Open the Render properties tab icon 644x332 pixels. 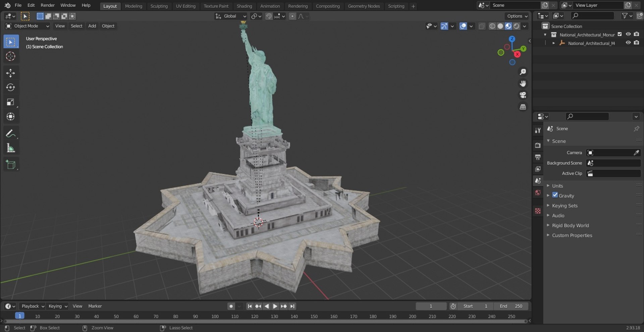538,145
